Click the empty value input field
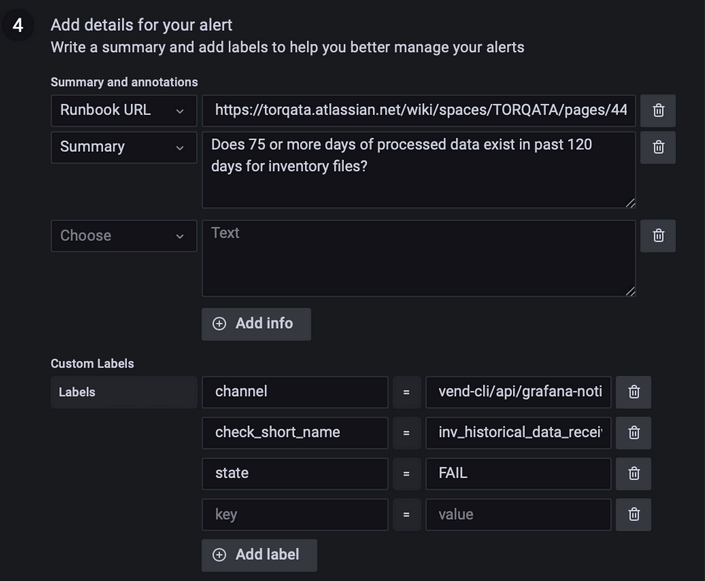The width and height of the screenshot is (705, 581). pos(518,514)
